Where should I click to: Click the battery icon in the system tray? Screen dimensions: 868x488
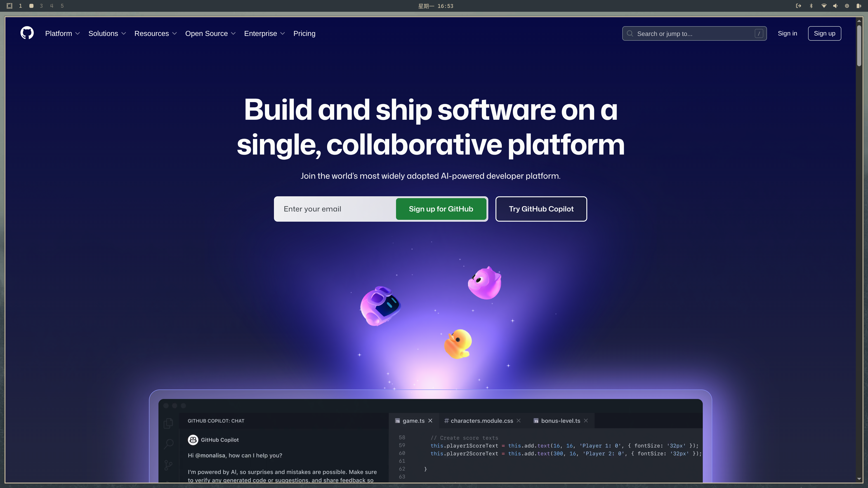[x=859, y=6]
